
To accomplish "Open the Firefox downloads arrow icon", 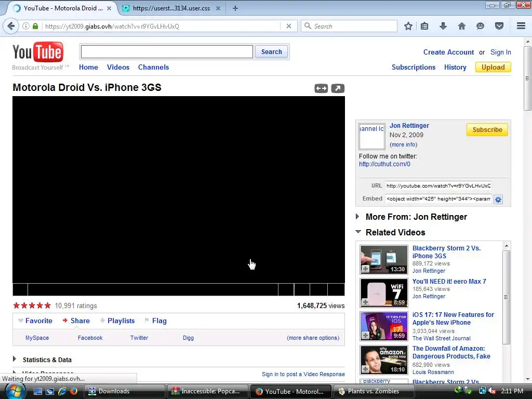I will [x=443, y=26].
